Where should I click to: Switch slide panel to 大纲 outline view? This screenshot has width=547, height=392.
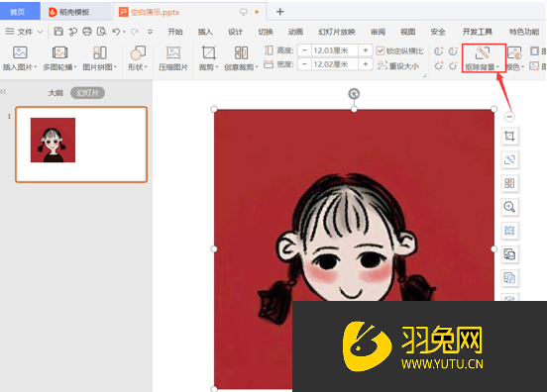click(x=55, y=93)
